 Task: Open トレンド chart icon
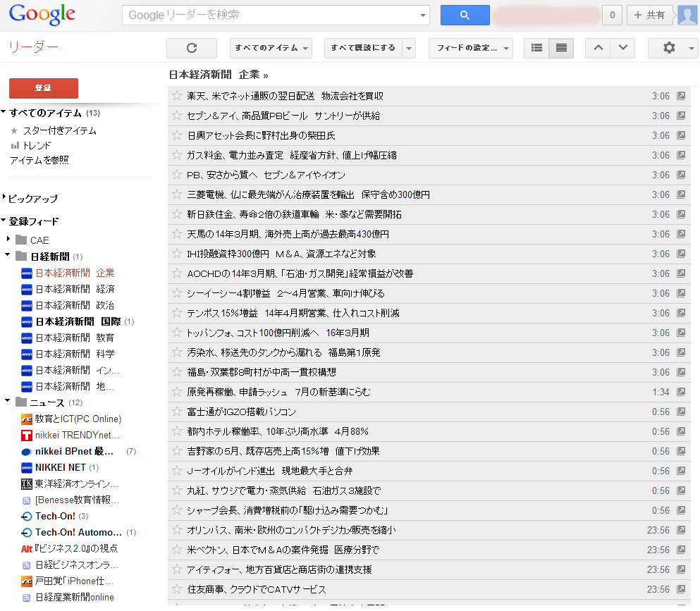tap(15, 145)
